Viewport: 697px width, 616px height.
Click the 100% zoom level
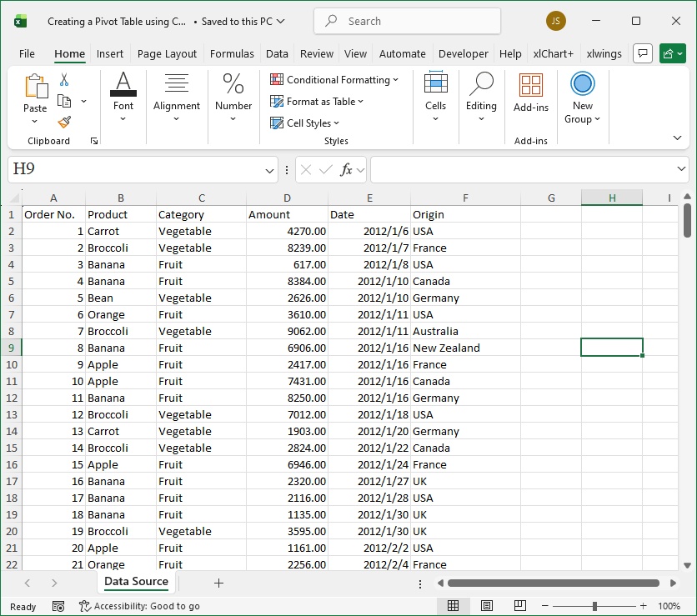click(669, 606)
